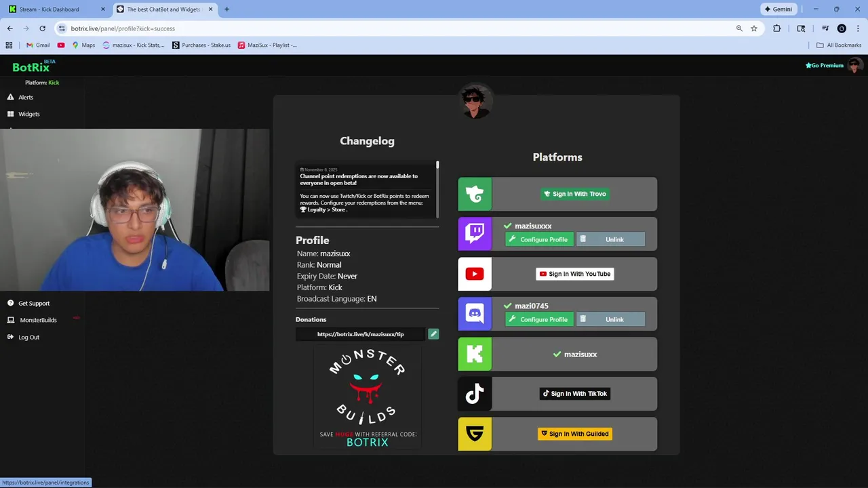Image resolution: width=868 pixels, height=488 pixels.
Task: Click the large profile avatar image
Action: pyautogui.click(x=475, y=102)
